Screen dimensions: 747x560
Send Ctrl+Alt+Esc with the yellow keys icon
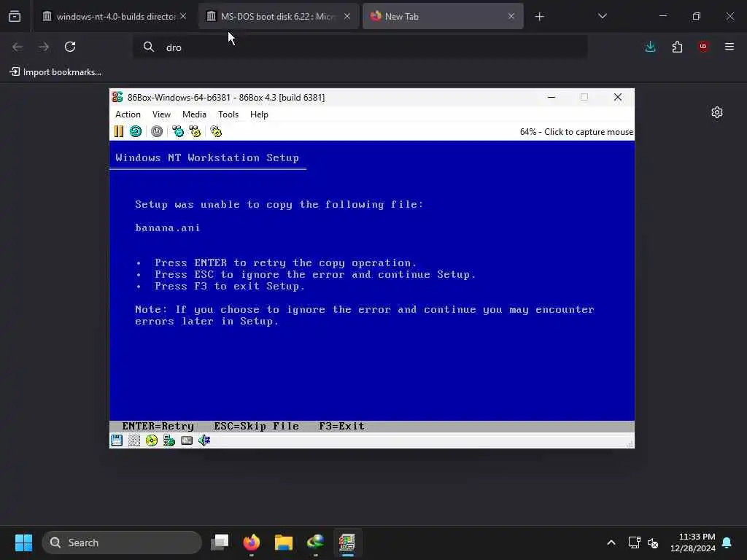click(x=195, y=131)
